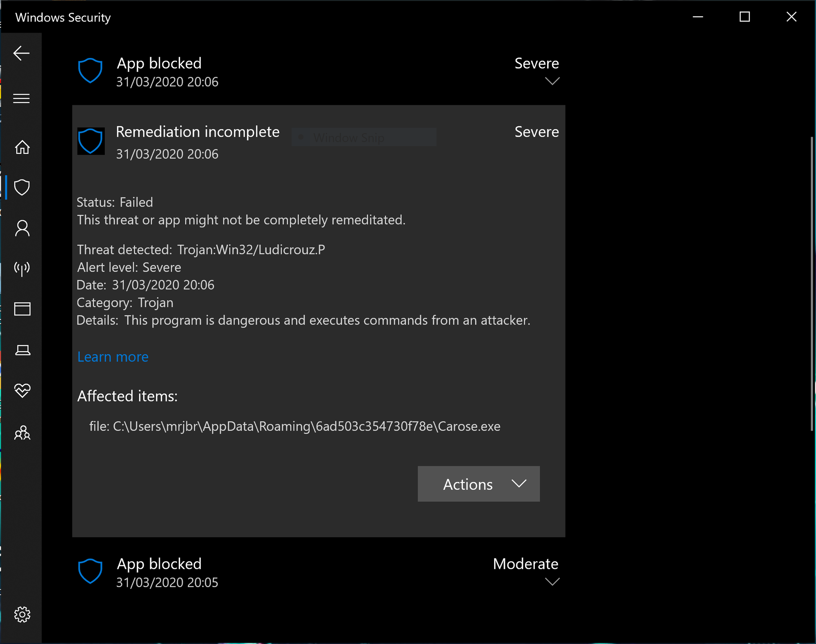Open Device performance & health heart icon
816x644 pixels.
22,390
